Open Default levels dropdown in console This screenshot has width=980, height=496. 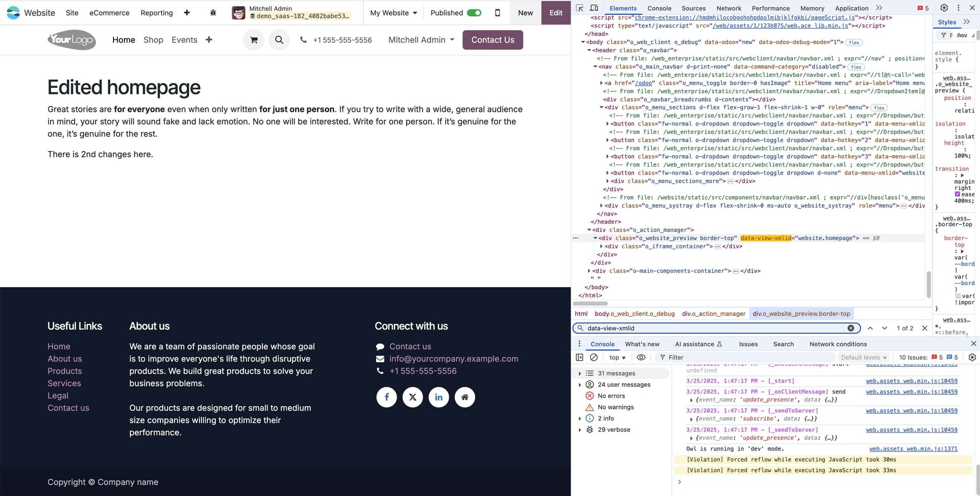pyautogui.click(x=864, y=358)
